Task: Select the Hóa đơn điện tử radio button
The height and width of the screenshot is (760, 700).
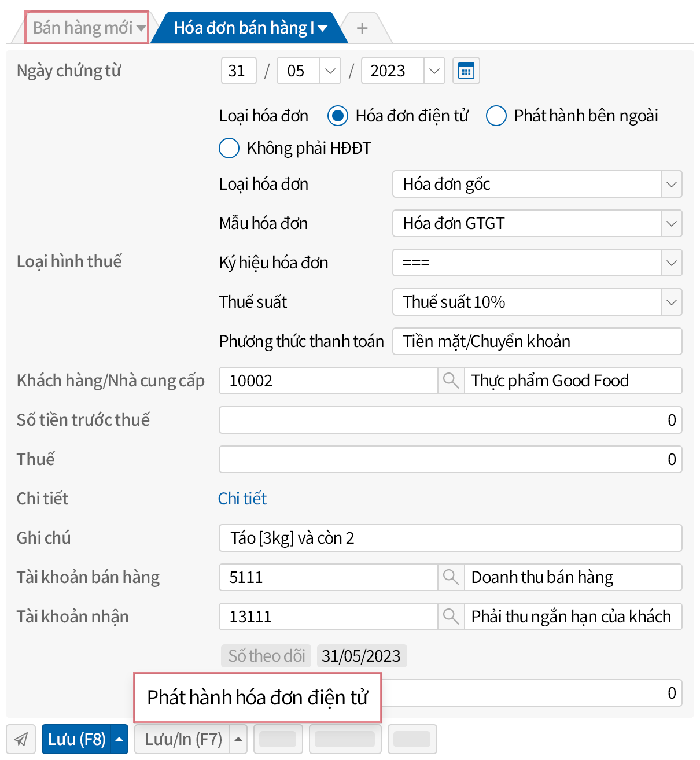Action: pyautogui.click(x=337, y=116)
